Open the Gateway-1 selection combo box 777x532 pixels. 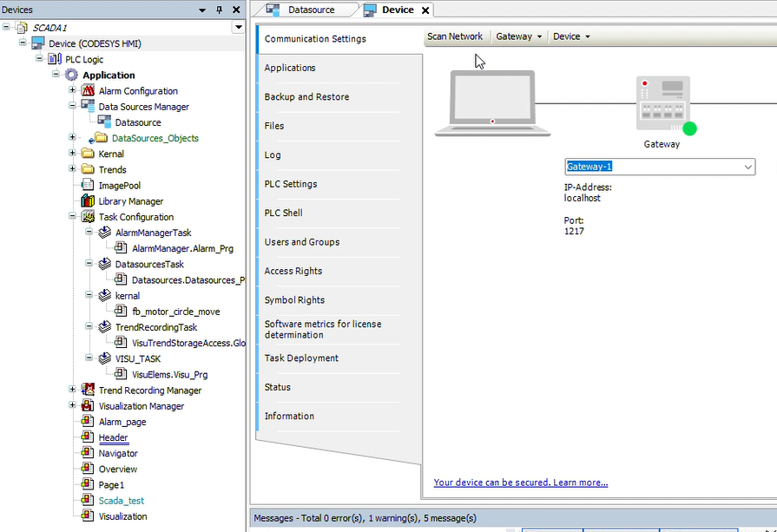coord(660,167)
